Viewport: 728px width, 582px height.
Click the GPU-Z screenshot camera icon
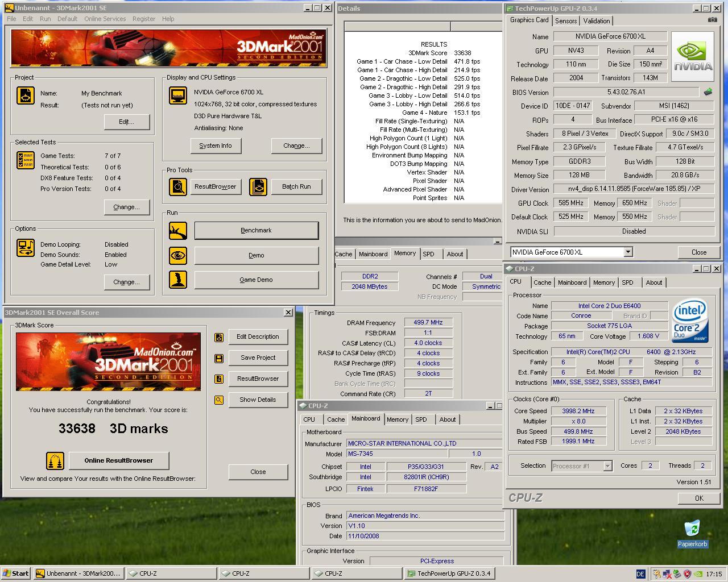tap(712, 20)
